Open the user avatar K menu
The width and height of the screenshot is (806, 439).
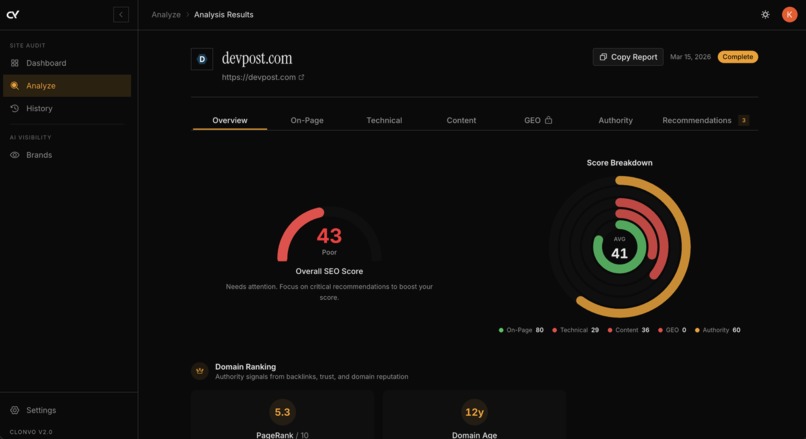tap(790, 14)
